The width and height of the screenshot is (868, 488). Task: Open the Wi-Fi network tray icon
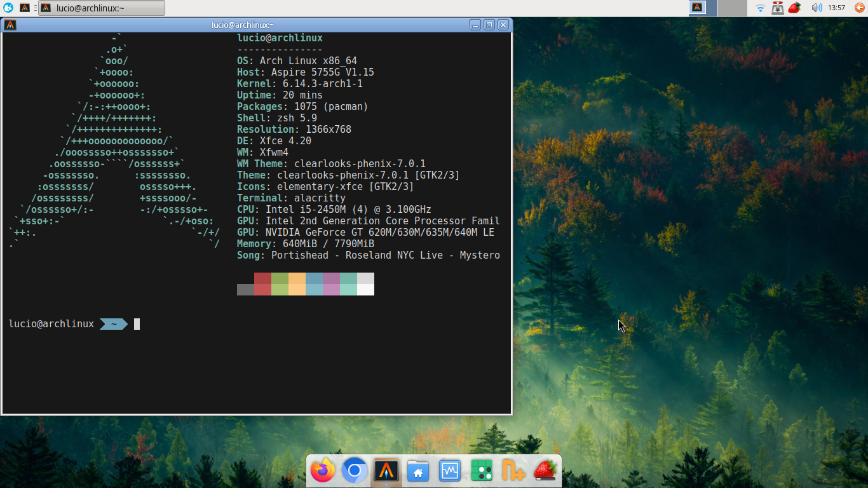tap(760, 8)
